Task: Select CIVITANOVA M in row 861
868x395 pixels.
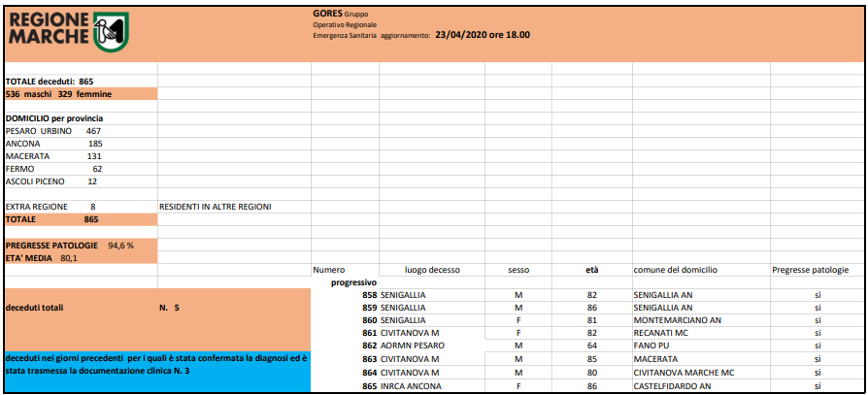Action: (410, 333)
